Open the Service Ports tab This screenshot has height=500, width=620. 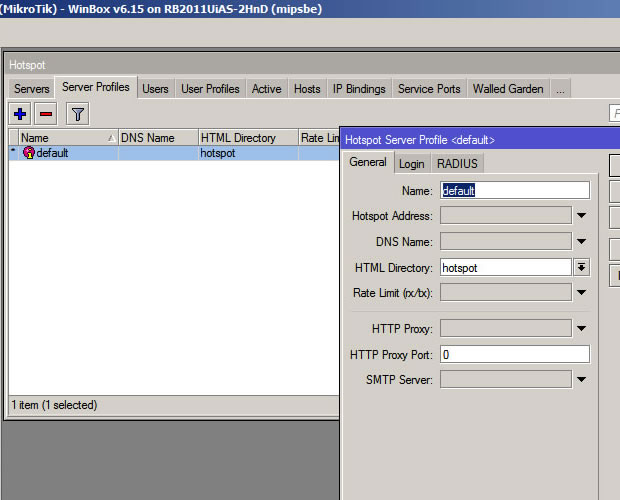[x=429, y=89]
